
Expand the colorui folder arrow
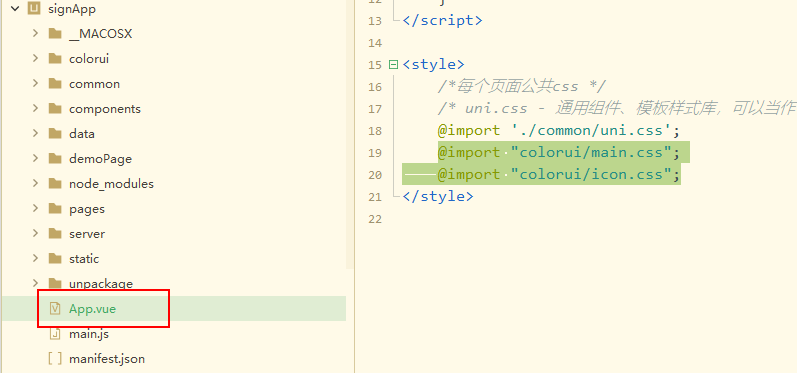click(35, 58)
